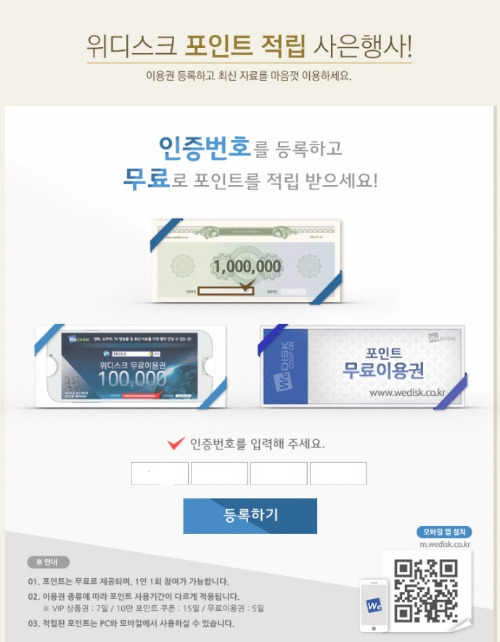Click the 모바일 앱 설치 badge

click(444, 532)
